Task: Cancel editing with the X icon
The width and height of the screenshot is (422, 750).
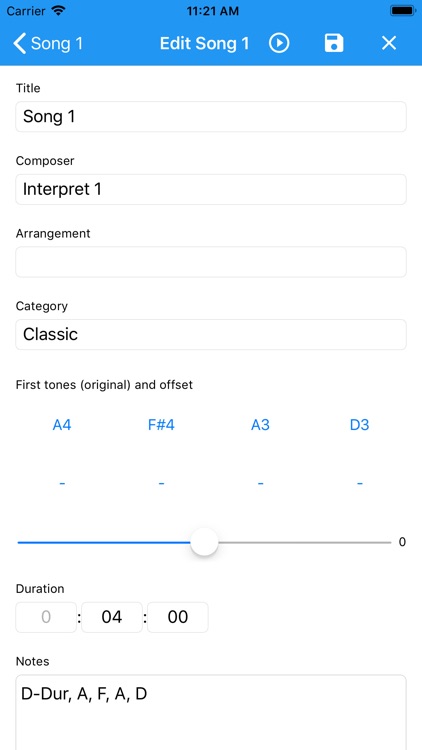Action: coord(389,44)
